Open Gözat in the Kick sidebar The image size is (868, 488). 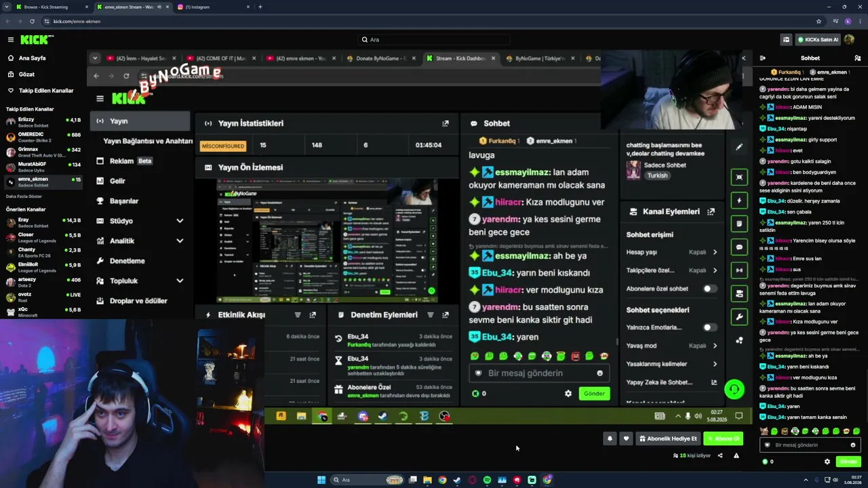coord(22,74)
